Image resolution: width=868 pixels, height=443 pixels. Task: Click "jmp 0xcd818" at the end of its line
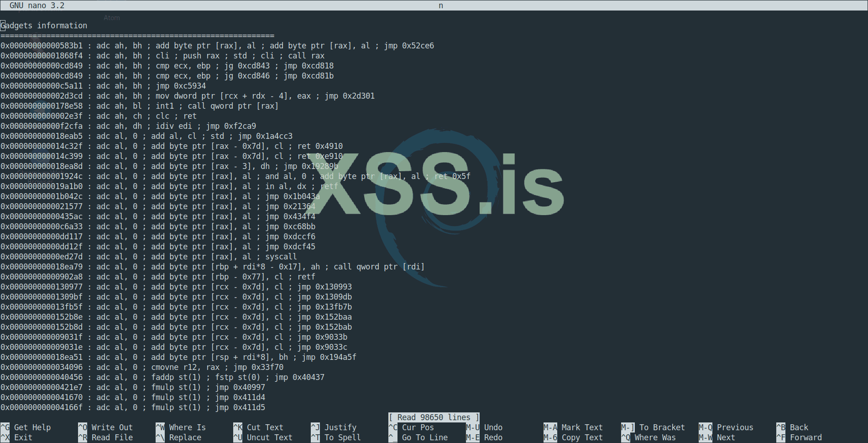(x=309, y=66)
